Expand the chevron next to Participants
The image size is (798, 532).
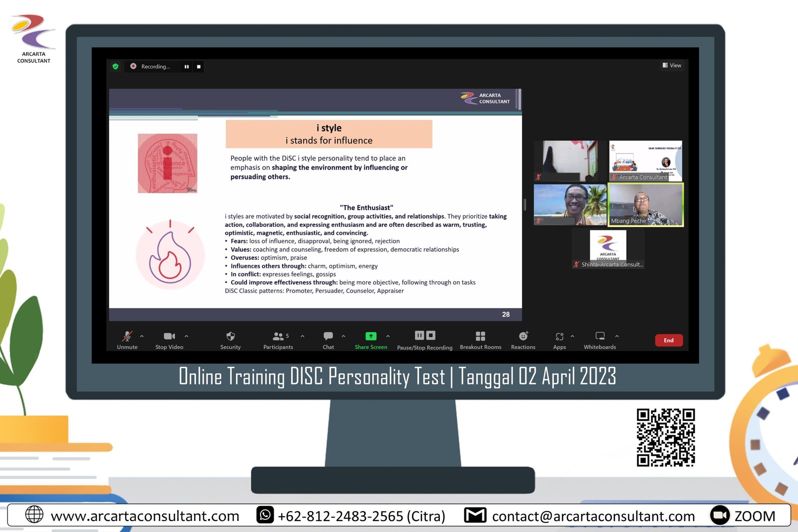(x=302, y=337)
